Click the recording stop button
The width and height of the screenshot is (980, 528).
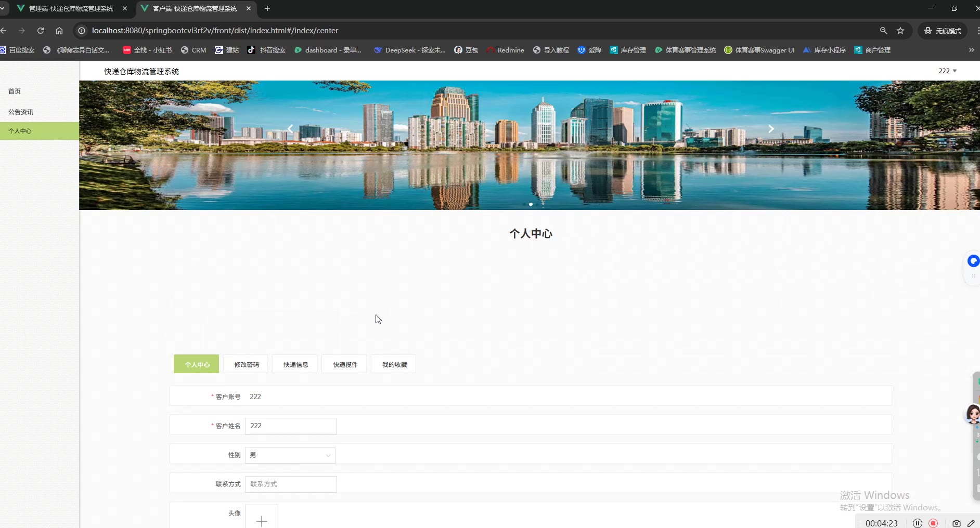coord(934,523)
